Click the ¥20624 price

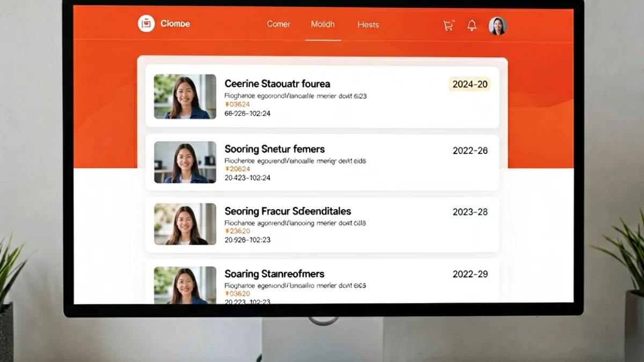[x=237, y=169]
